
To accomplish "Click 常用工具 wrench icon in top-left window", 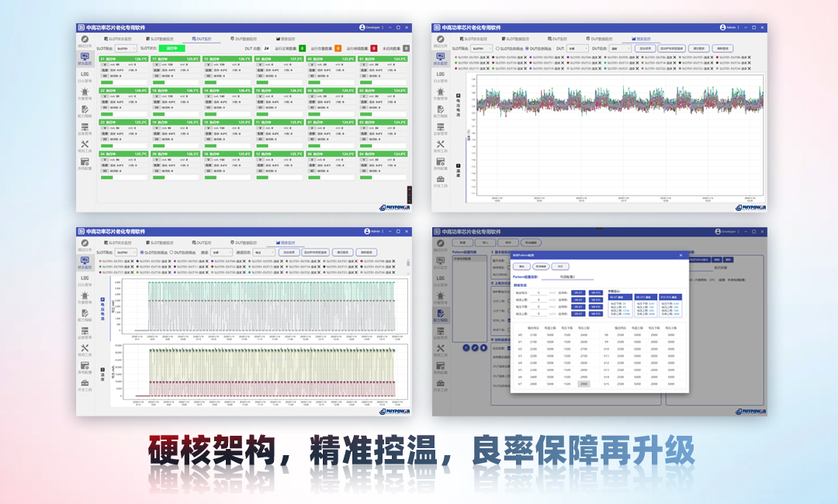I will [x=85, y=145].
